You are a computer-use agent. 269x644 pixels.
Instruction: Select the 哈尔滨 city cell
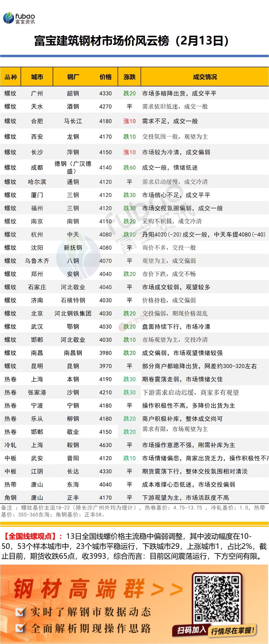click(37, 182)
